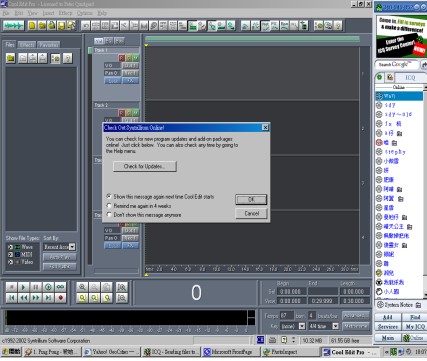Click OK in the update dialog
The image size is (427, 361).
click(x=251, y=199)
